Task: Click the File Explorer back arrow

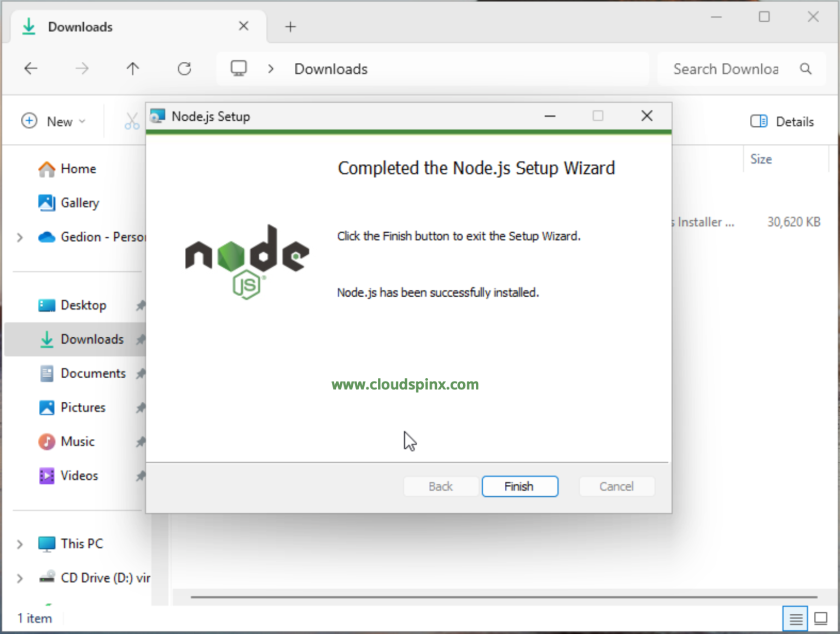Action: [x=31, y=69]
